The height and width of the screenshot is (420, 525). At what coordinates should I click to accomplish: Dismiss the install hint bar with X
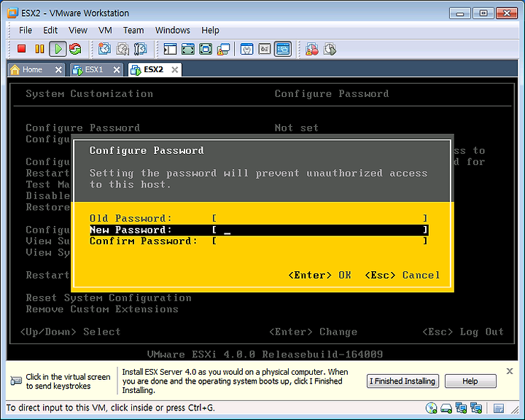[x=510, y=371]
